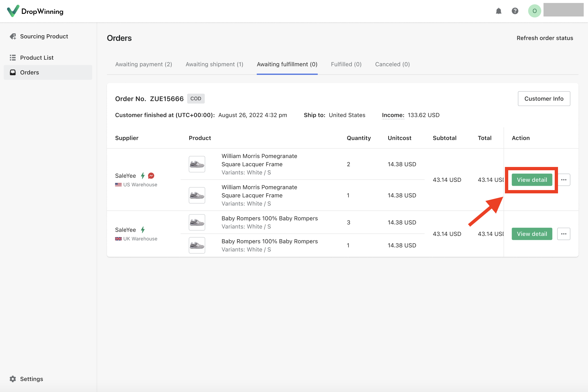Click the UK flag icon
Image resolution: width=588 pixels, height=392 pixels.
118,239
